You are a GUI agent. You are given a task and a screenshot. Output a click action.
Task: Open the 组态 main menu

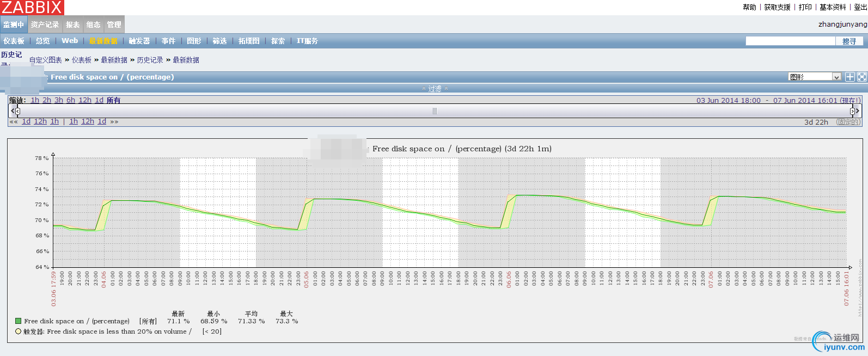pyautogui.click(x=94, y=24)
